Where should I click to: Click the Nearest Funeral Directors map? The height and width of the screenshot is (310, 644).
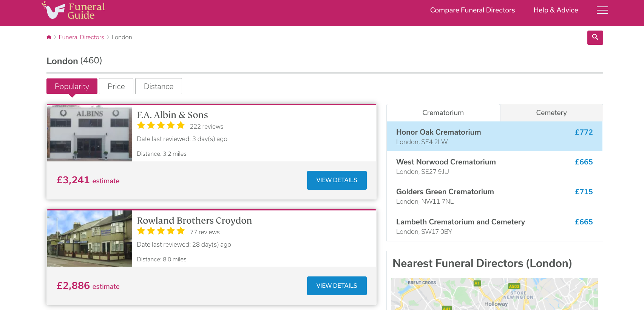click(494, 294)
